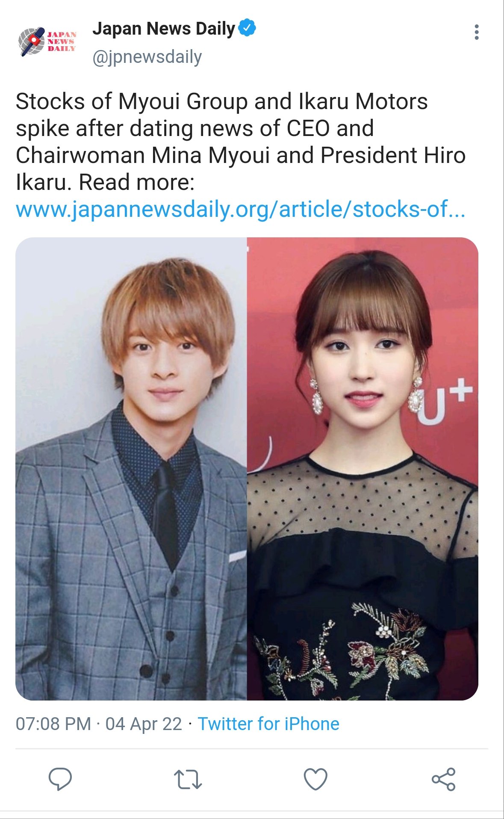Click the 04 Apr 22 date
Screen dimensions: 504x819
(x=144, y=724)
